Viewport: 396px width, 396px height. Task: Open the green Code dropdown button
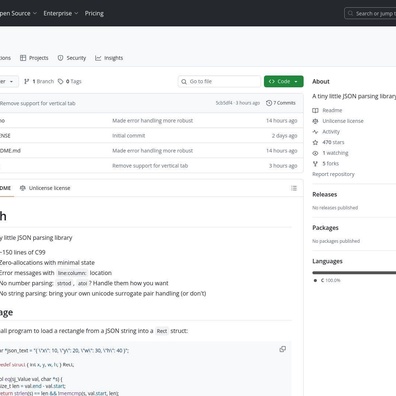(x=284, y=81)
